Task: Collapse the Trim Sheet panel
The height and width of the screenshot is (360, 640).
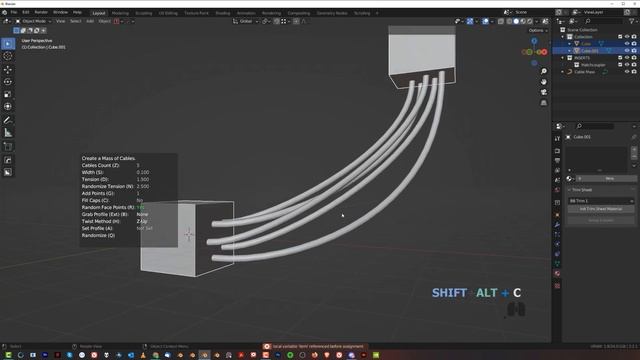Action: [x=569, y=190]
